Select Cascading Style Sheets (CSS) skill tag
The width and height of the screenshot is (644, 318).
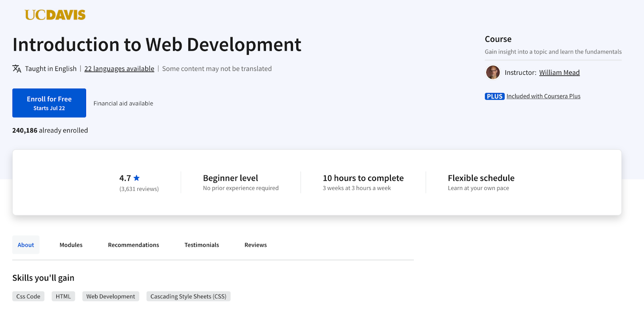pos(188,296)
